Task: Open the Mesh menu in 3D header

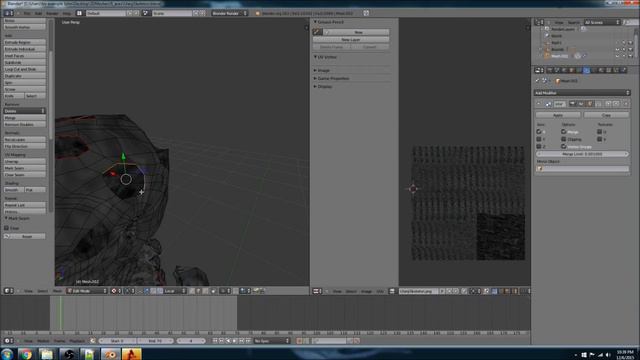Action: click(x=57, y=291)
